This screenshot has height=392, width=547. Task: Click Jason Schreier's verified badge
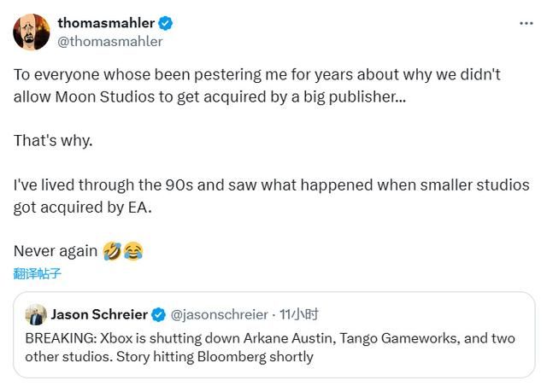(158, 314)
